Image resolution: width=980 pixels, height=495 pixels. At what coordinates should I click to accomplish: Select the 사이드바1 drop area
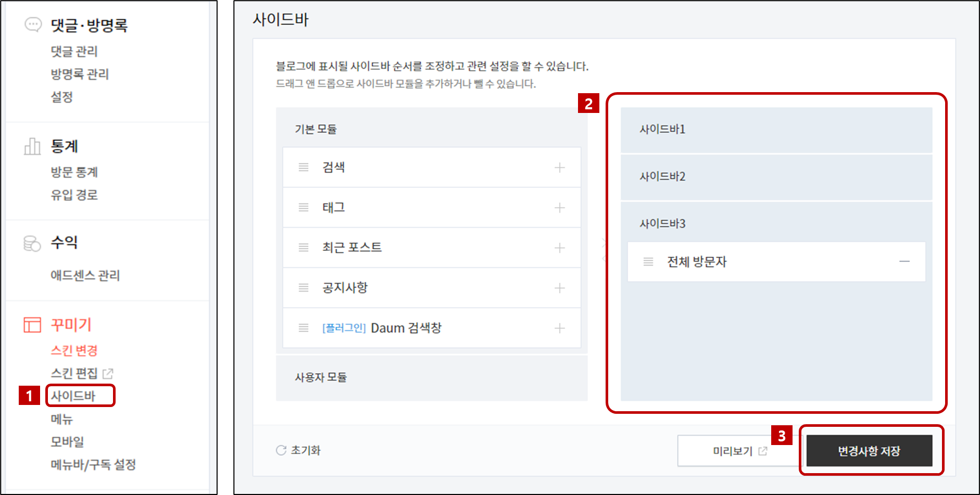(x=776, y=130)
